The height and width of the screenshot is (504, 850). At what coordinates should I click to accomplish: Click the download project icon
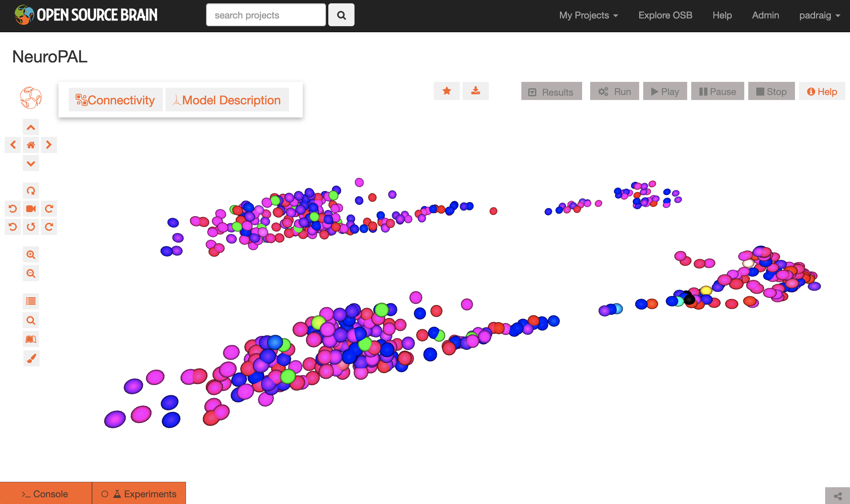point(475,91)
